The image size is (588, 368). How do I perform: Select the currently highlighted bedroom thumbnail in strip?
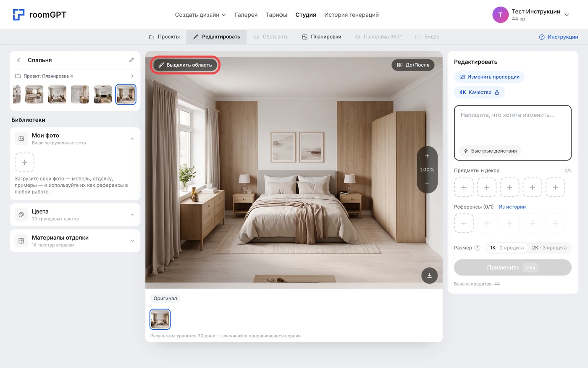[126, 94]
